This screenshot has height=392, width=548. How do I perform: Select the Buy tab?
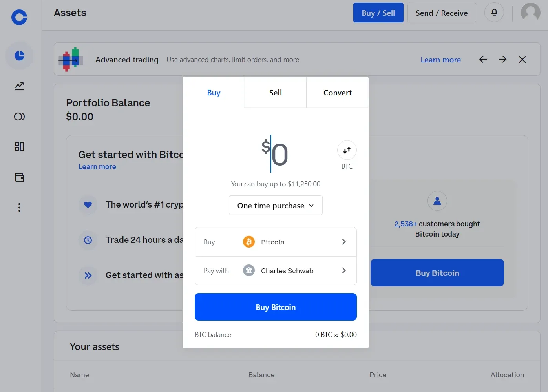click(x=214, y=93)
